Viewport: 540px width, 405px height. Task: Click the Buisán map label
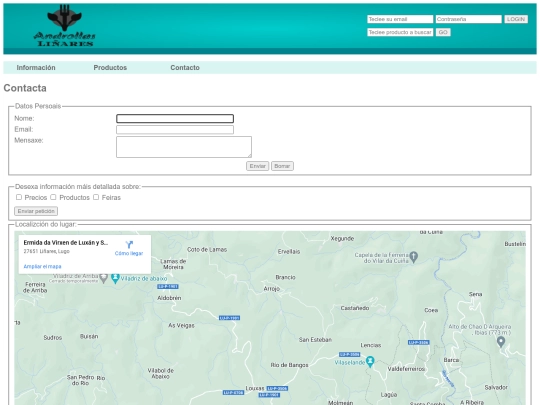(x=89, y=336)
